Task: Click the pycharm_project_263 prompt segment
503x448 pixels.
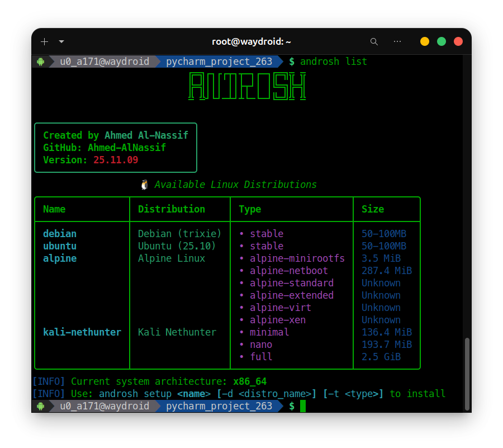Action: tap(219, 62)
